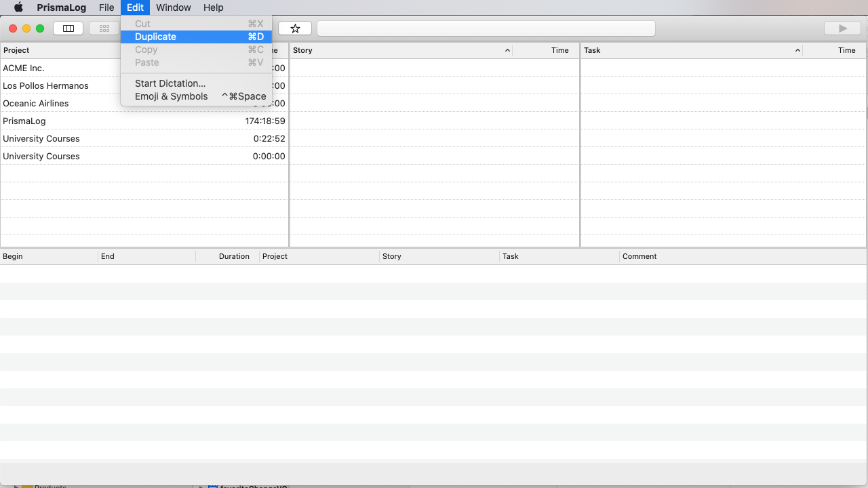Click the Story header in the log table
Viewport: 868px width, 488px height.
439,256
